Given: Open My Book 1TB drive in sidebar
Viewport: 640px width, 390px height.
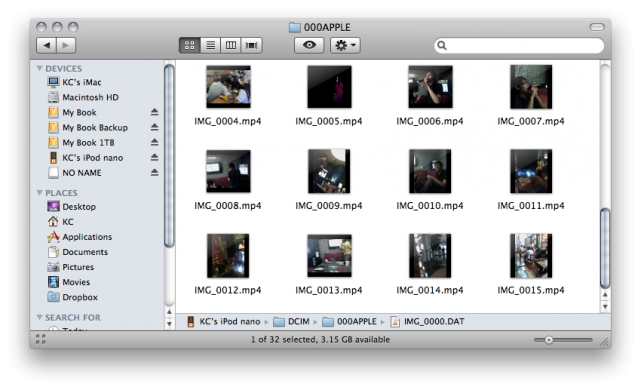Looking at the screenshot, I should (x=88, y=142).
